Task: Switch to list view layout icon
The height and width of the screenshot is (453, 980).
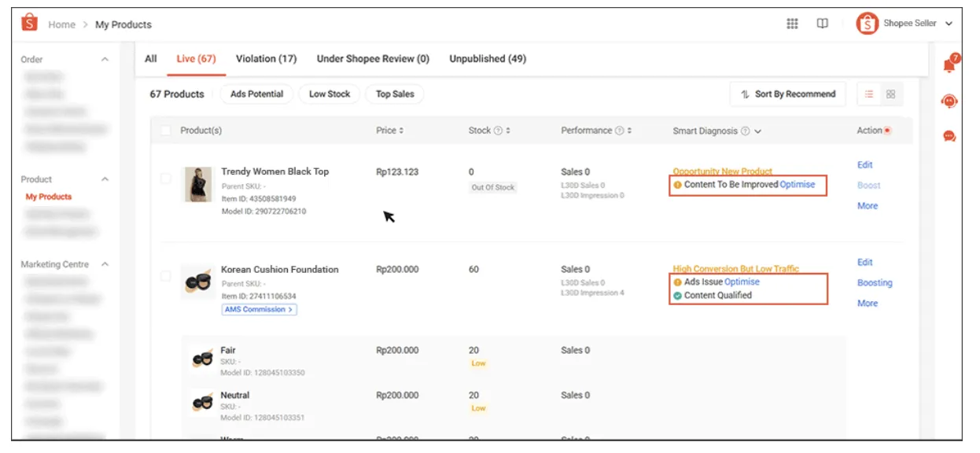Action: click(869, 94)
